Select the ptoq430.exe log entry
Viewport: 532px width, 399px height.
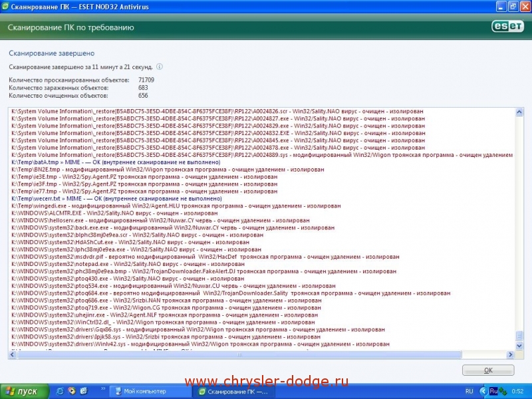point(128,279)
